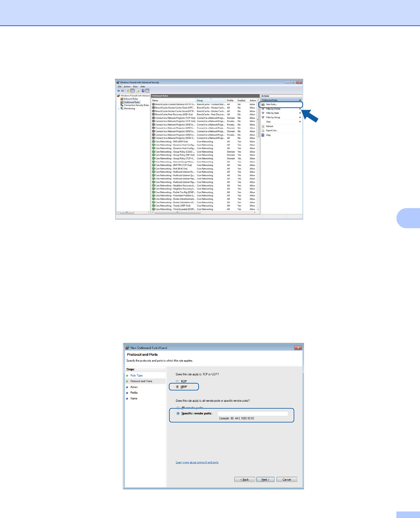The width and height of the screenshot is (420, 518).
Task: Click the Monitoring icon in the console tree
Action: pyautogui.click(x=122, y=108)
